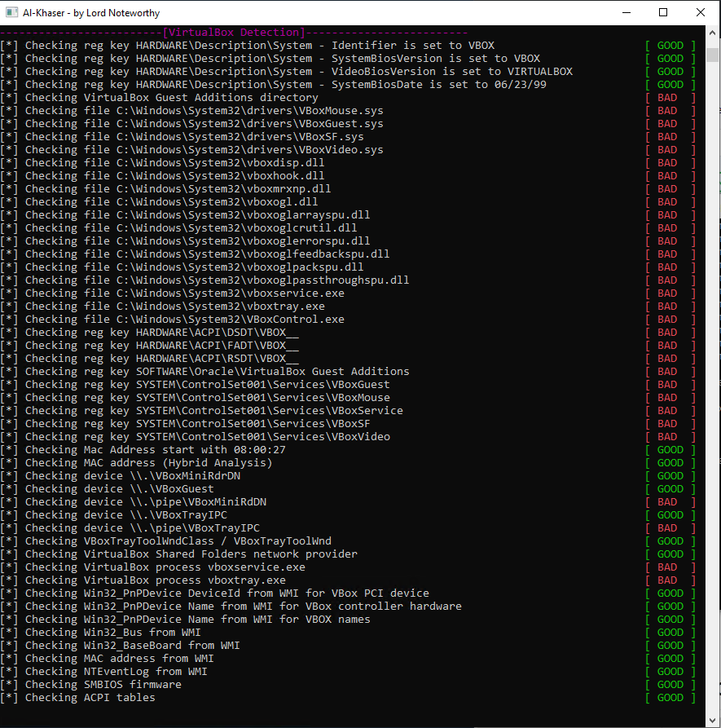Click the VBoxControl.exe file check line
This screenshot has height=728, width=721.
(x=348, y=319)
